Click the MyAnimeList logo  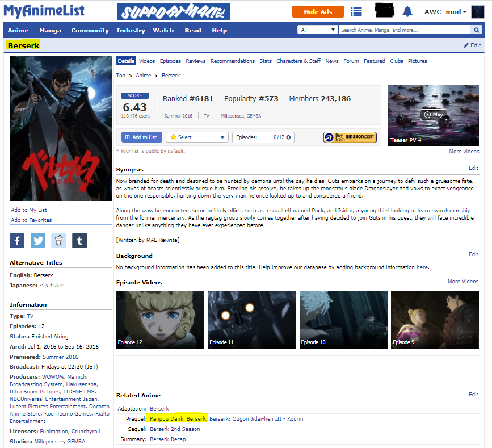(x=44, y=11)
